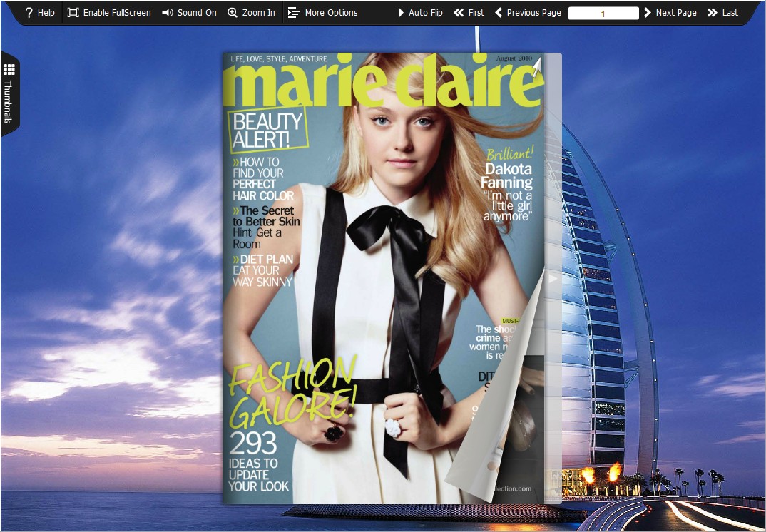Click the right-side next page arrow on the book
This screenshot has width=766, height=532.
(x=553, y=278)
